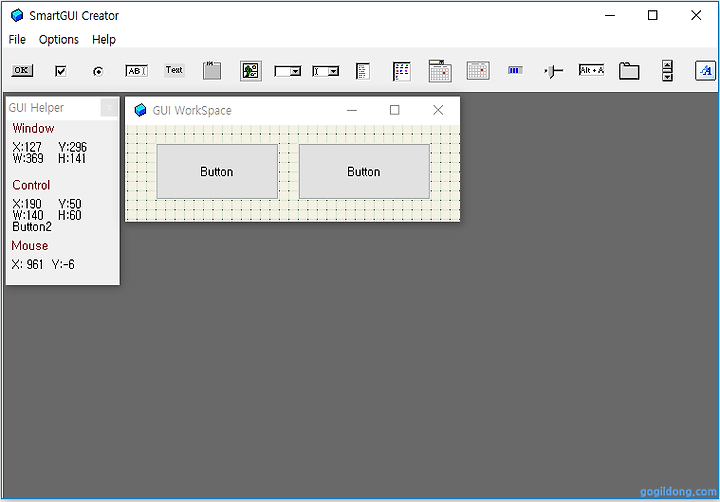The image size is (720, 502).
Task: Open the File menu
Action: coord(17,39)
